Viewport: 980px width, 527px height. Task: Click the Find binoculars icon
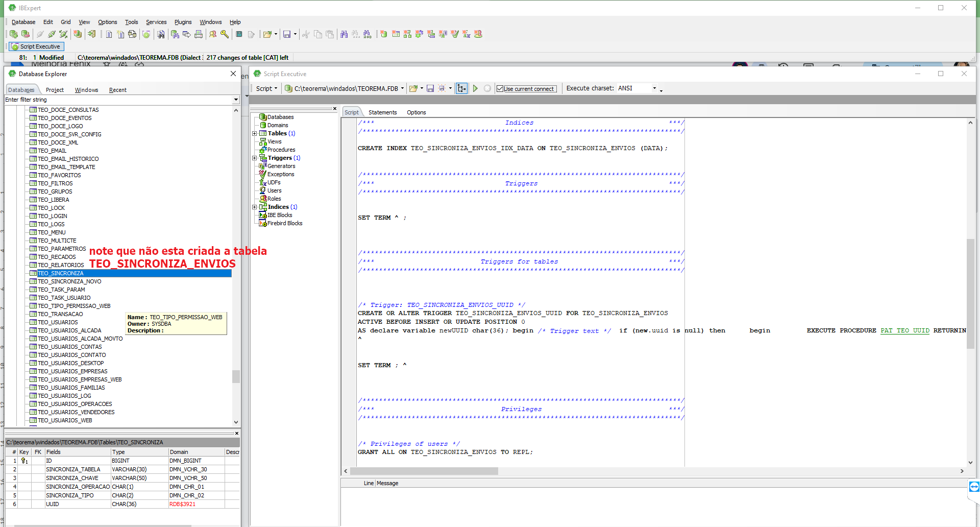pos(344,34)
